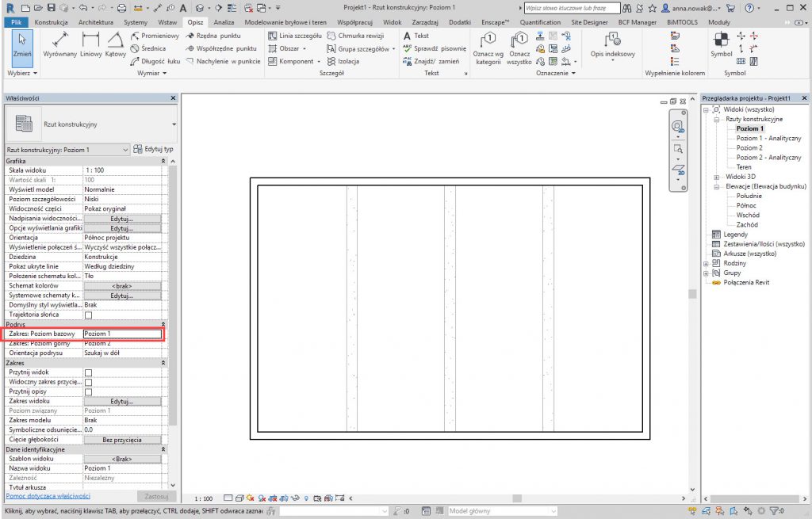This screenshot has width=812, height=519.
Task: Open Pomoc dotycząca właściwości link
Action: (48, 496)
